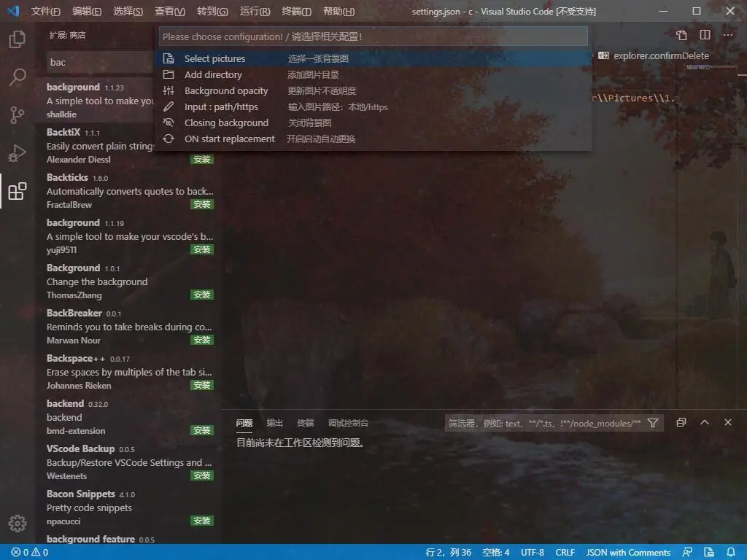
Task: Click JSON with Comments language mode
Action: click(628, 553)
